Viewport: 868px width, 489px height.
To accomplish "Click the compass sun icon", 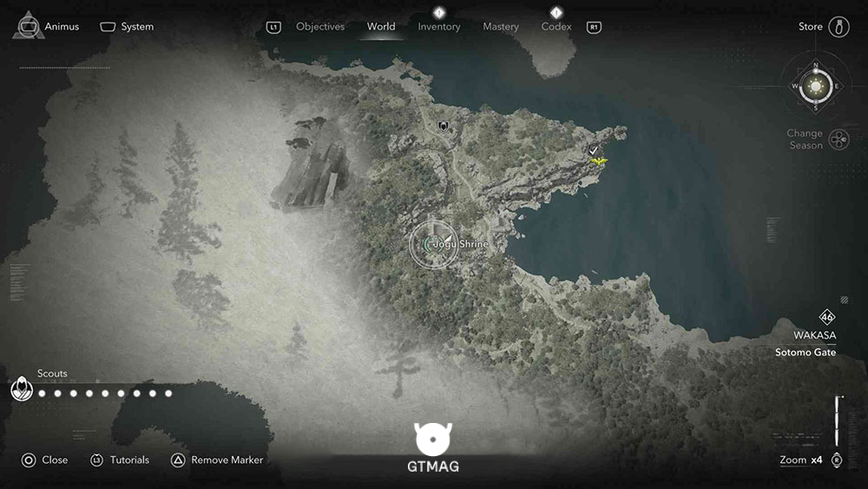I will click(x=815, y=86).
